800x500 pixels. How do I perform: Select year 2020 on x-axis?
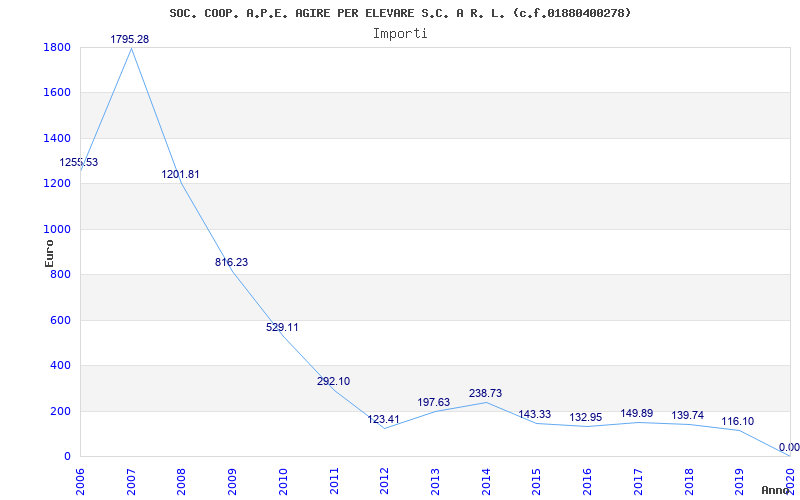coord(790,481)
